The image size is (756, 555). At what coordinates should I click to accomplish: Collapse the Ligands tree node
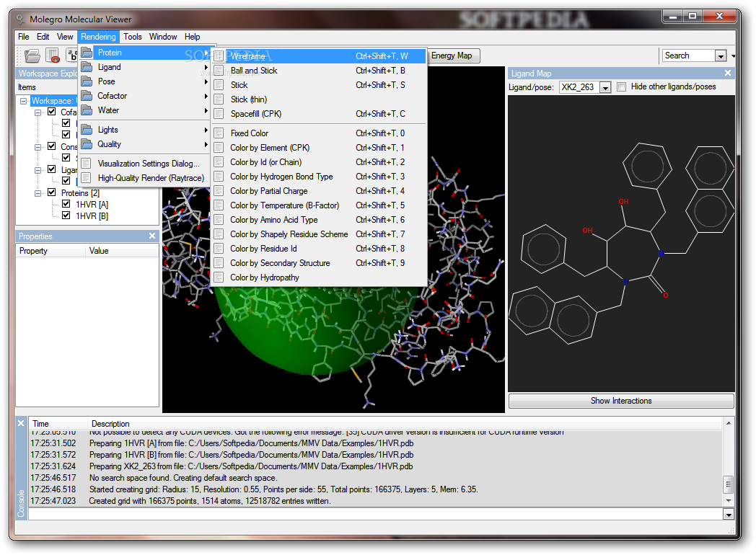(38, 170)
